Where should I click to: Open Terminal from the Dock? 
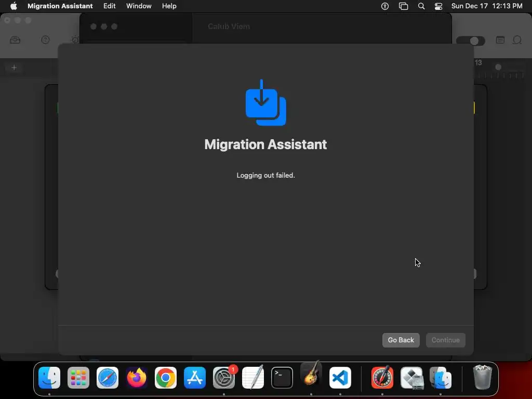coord(282,378)
